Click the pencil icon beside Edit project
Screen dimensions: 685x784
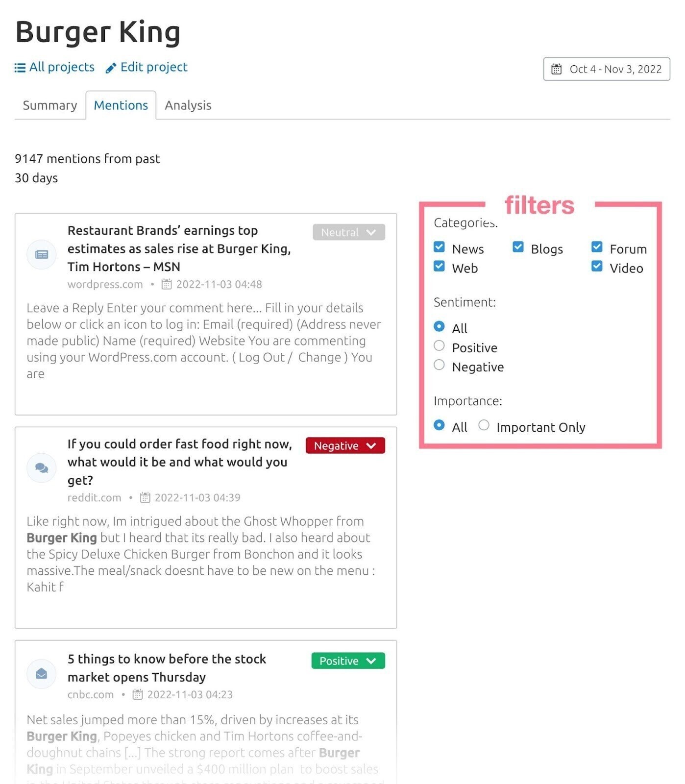pyautogui.click(x=111, y=68)
